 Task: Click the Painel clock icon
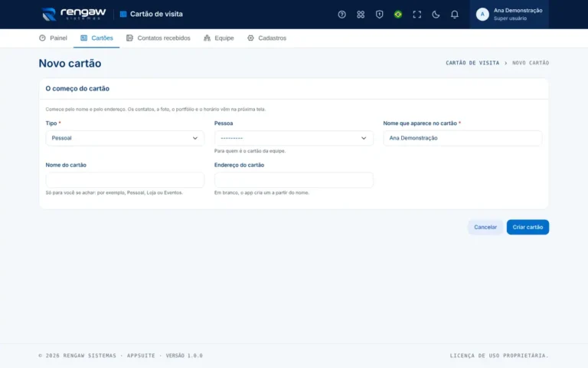pos(42,38)
